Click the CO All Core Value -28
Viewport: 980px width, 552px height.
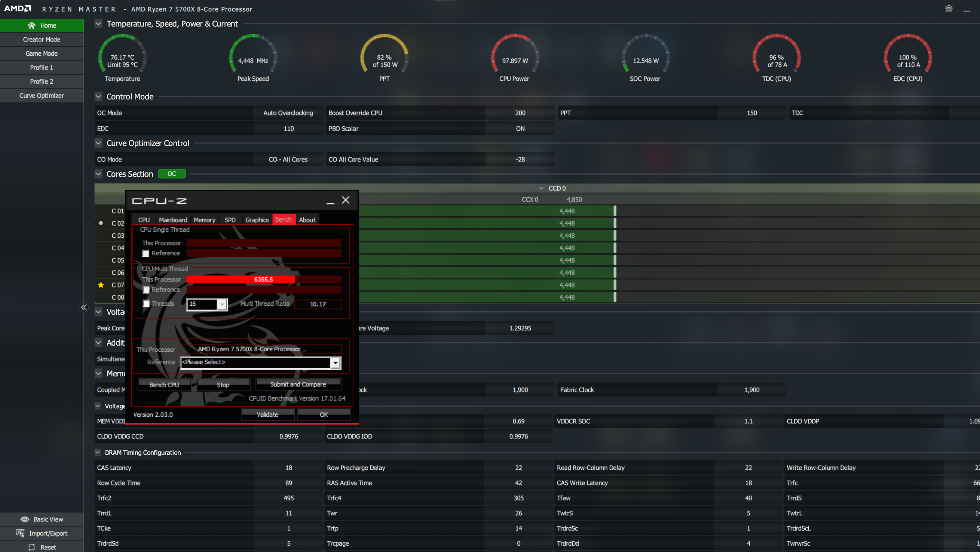520,159
